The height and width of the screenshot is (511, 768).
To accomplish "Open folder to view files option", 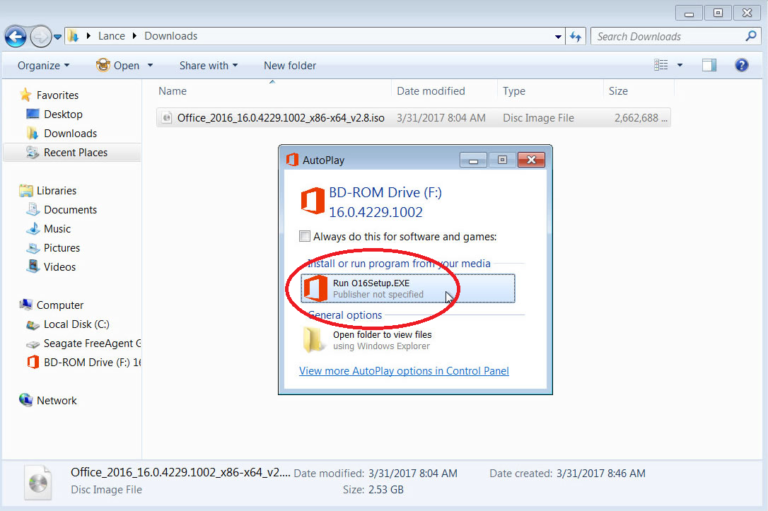I will coord(381,340).
